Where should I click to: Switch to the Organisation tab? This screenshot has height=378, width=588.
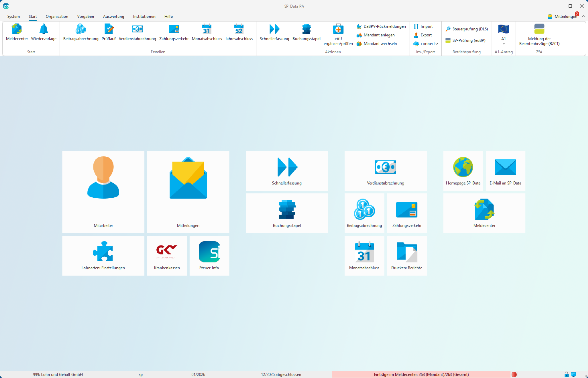coord(57,16)
